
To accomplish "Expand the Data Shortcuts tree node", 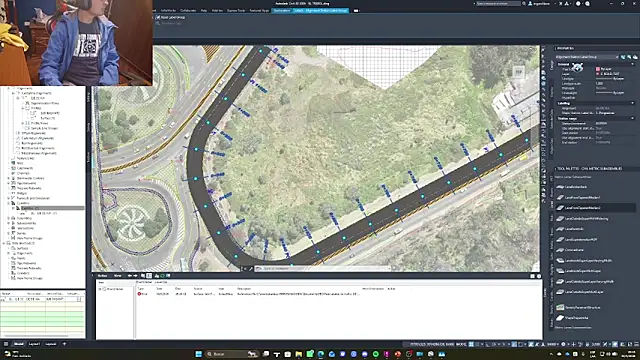I will (4, 243).
